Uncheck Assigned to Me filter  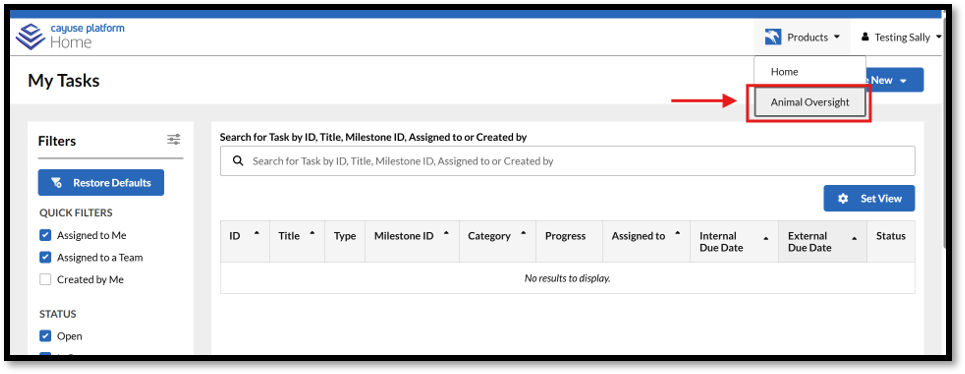[45, 235]
